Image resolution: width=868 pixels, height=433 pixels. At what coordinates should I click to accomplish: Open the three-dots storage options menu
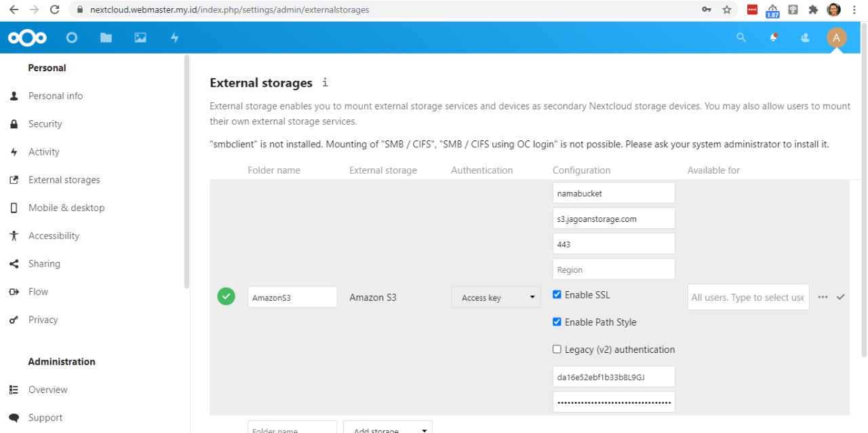tap(823, 297)
